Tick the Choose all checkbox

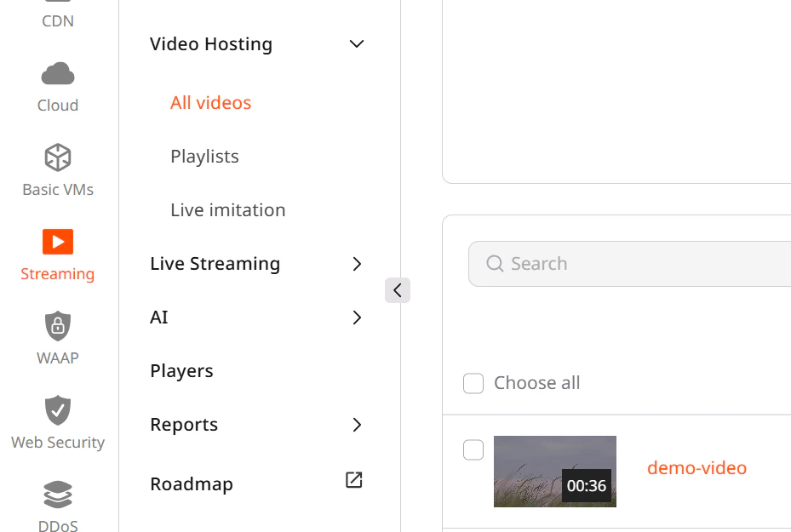tap(473, 383)
